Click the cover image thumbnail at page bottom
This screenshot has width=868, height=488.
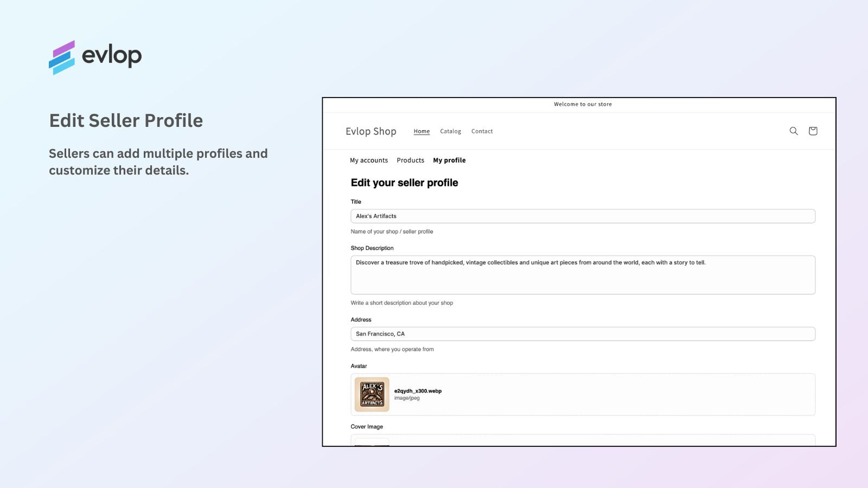[x=371, y=443]
